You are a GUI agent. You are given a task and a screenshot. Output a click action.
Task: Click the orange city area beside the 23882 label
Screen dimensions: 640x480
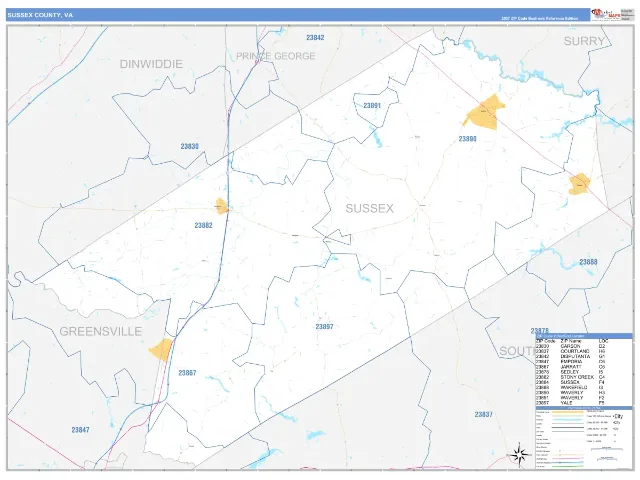222,206
